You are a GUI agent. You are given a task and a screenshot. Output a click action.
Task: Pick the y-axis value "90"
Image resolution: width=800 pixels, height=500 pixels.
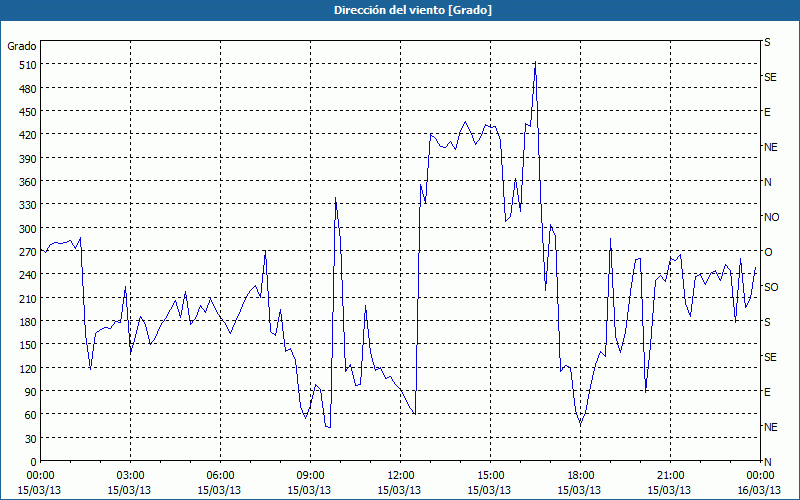[x=31, y=392]
